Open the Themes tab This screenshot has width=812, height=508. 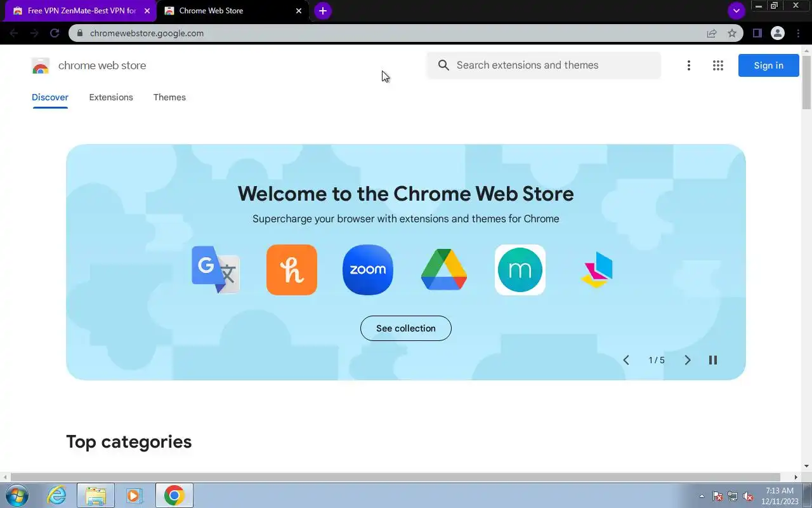pos(169,97)
